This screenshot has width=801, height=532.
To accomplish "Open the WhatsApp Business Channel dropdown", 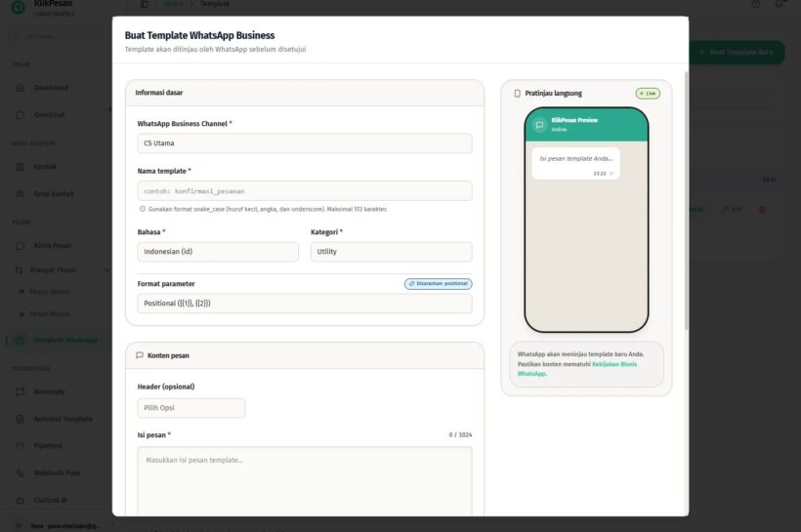I will [305, 143].
